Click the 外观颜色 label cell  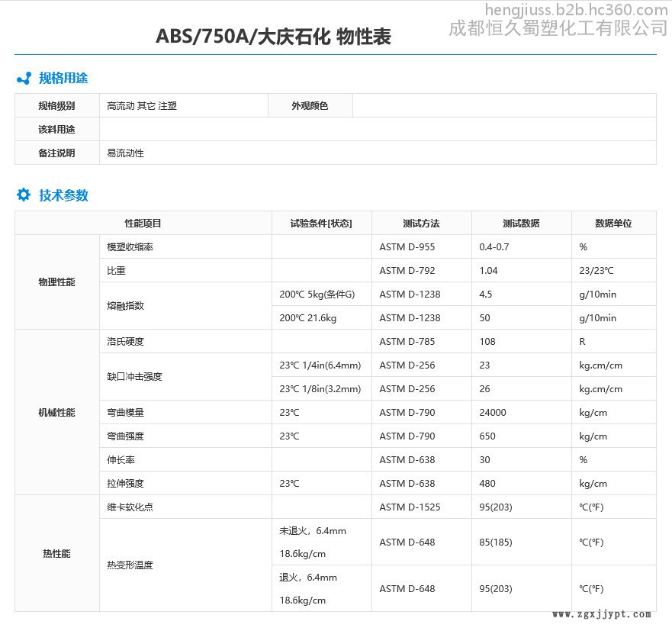point(310,105)
